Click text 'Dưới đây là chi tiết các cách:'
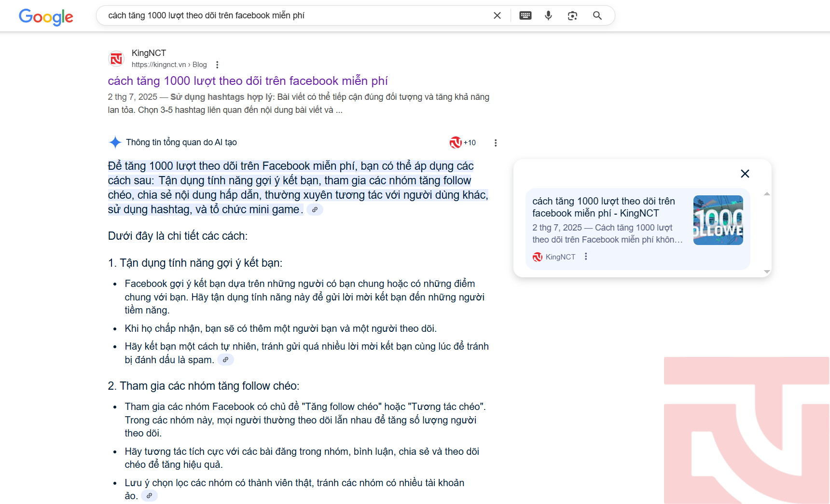The image size is (830, 504). tap(178, 236)
